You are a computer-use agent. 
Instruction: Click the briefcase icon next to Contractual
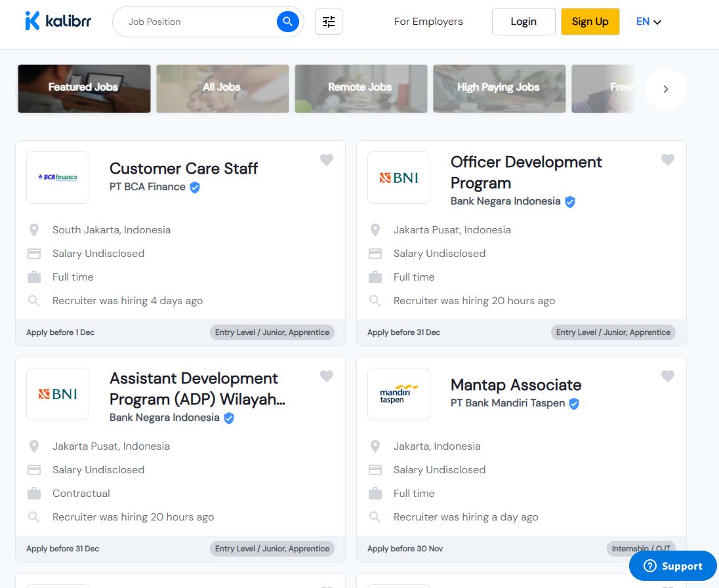click(34, 493)
